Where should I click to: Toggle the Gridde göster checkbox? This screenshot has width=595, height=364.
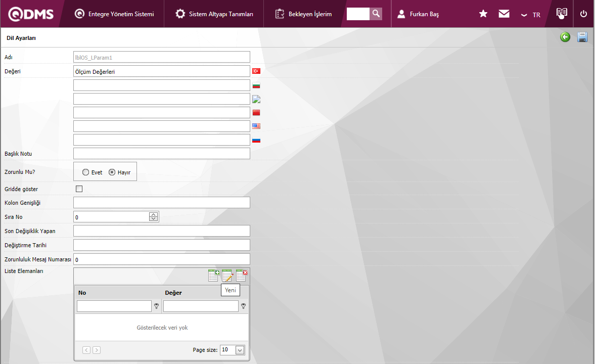[79, 189]
